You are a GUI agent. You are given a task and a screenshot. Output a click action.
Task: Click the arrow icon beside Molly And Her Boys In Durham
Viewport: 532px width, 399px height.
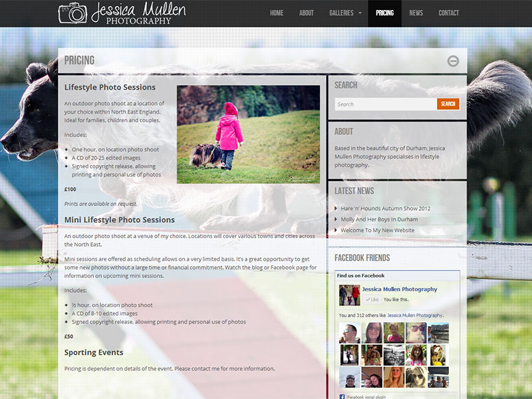coord(336,219)
